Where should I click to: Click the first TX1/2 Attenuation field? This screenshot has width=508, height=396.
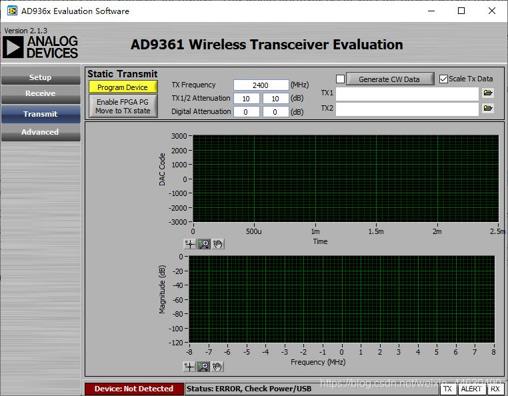coord(246,99)
